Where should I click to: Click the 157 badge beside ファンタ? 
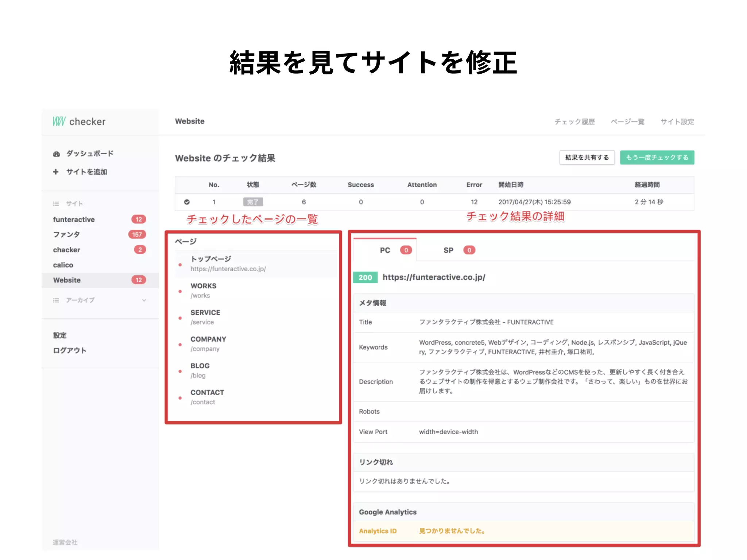137,234
